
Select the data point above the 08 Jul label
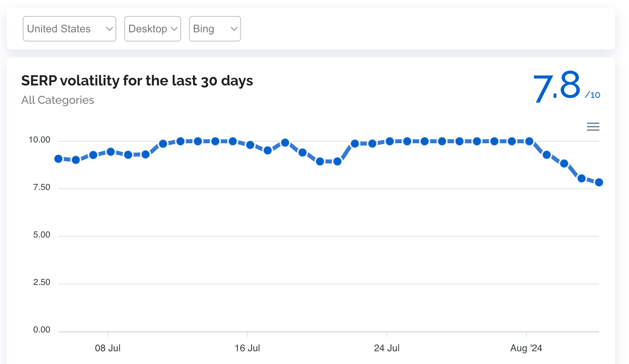click(110, 151)
